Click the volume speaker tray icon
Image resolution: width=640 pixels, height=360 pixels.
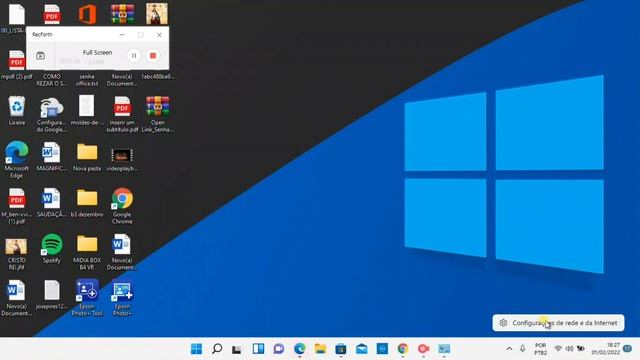click(569, 349)
